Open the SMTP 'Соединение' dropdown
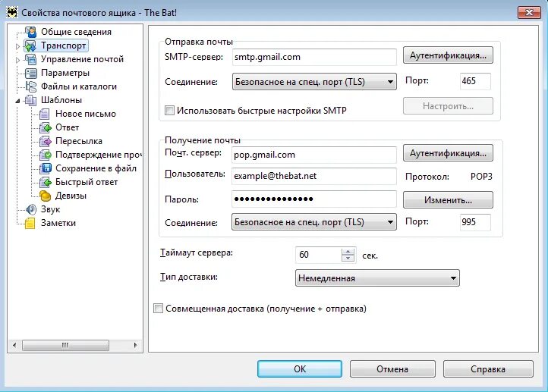The height and width of the screenshot is (392, 548). [x=314, y=82]
